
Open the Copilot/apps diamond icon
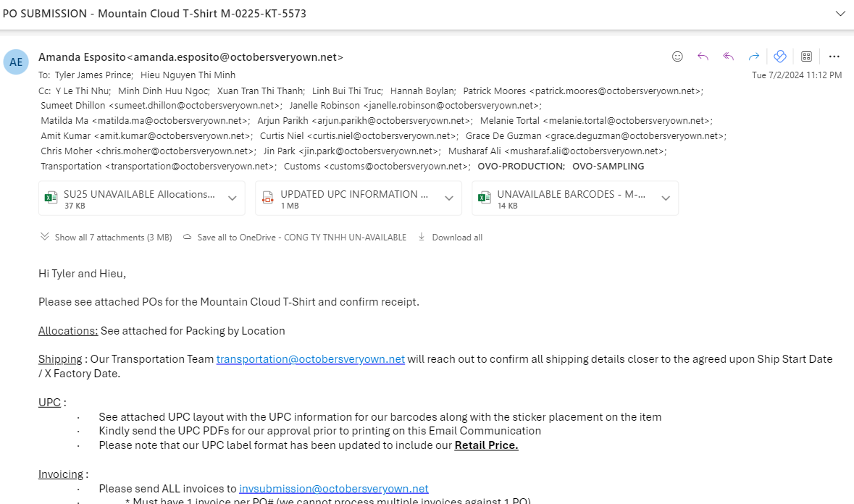point(780,56)
